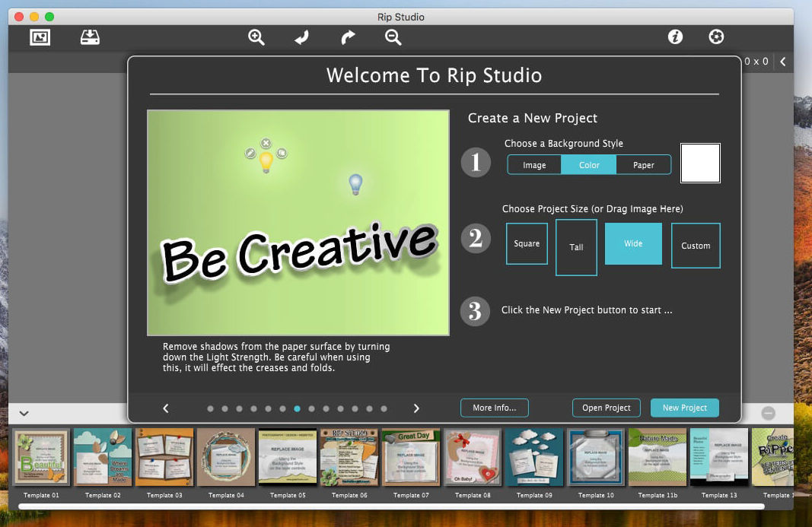Go to the next welcome slide
This screenshot has height=527, width=812.
click(416, 408)
